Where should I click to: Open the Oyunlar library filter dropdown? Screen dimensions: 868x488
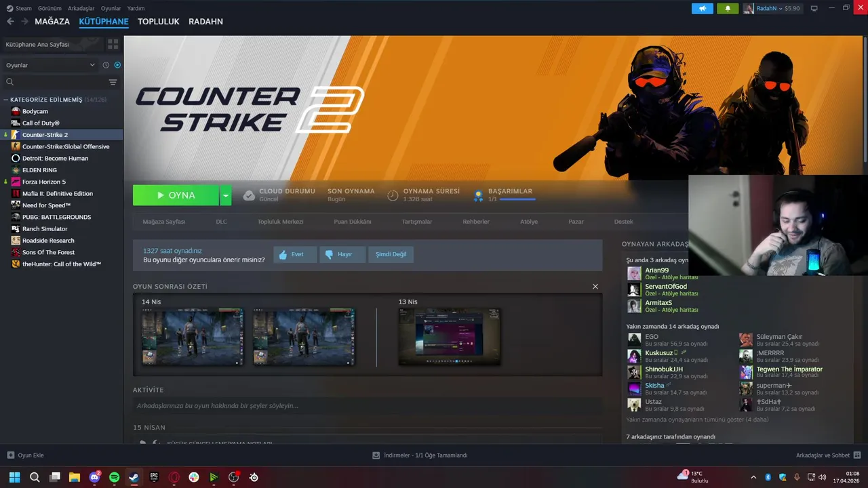(50, 65)
